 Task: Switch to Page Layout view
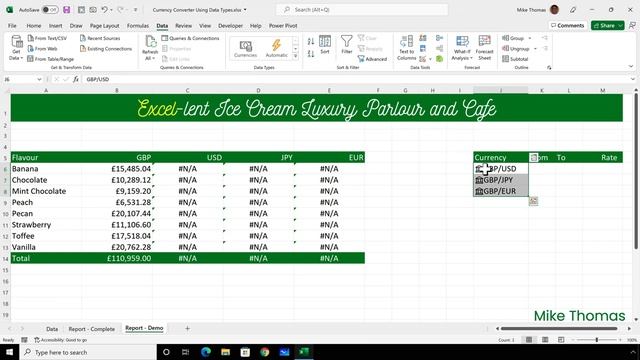545,340
